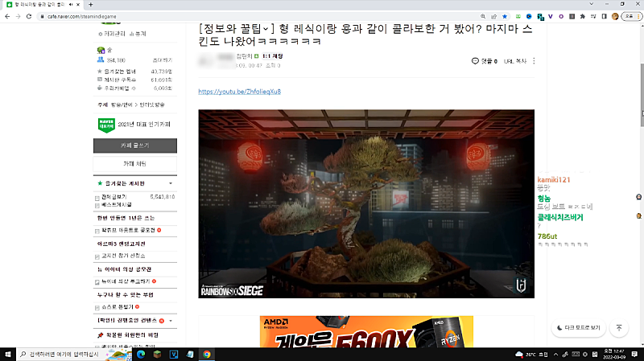This screenshot has width=644, height=361.
Task: Click the 1:1 채팅 button beside the author
Action: (272, 56)
